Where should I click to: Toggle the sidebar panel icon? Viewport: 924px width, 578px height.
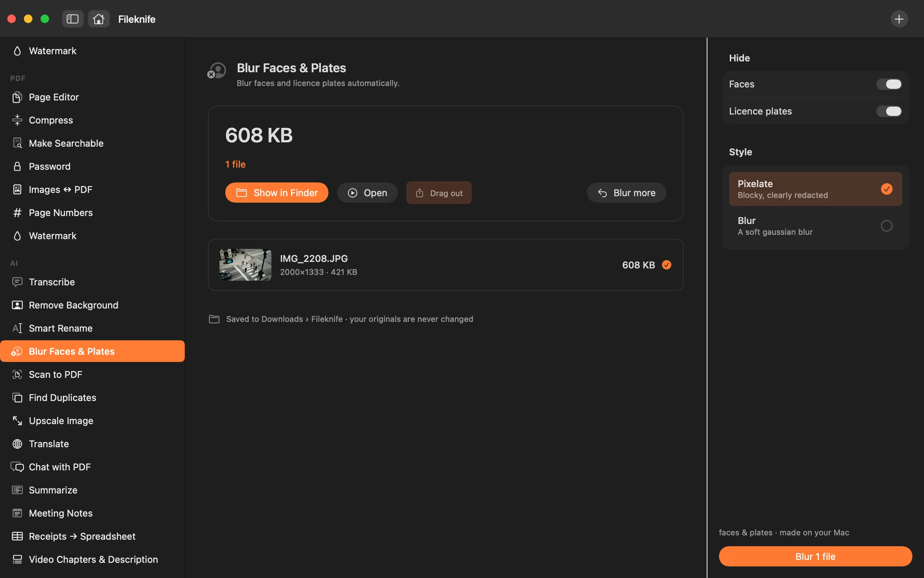click(73, 19)
